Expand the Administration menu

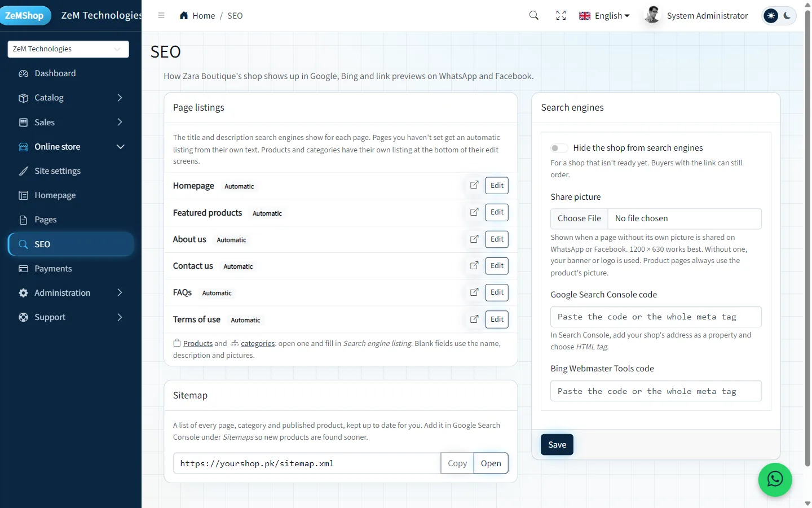click(x=71, y=293)
